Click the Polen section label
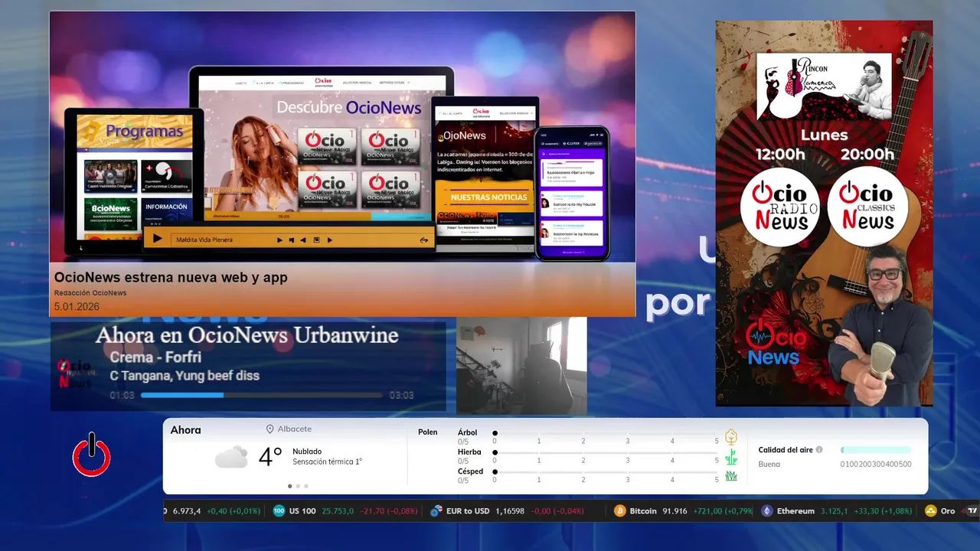The image size is (980, 551). (428, 432)
